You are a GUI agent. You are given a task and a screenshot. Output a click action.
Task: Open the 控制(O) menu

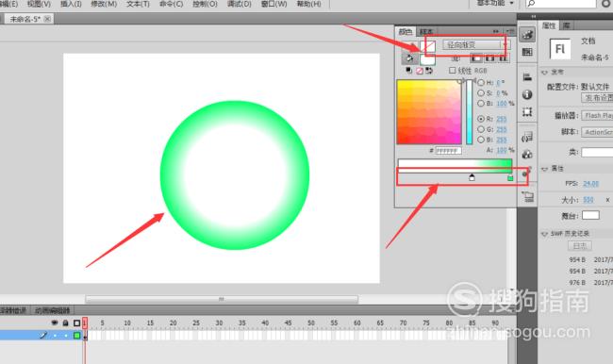point(205,4)
